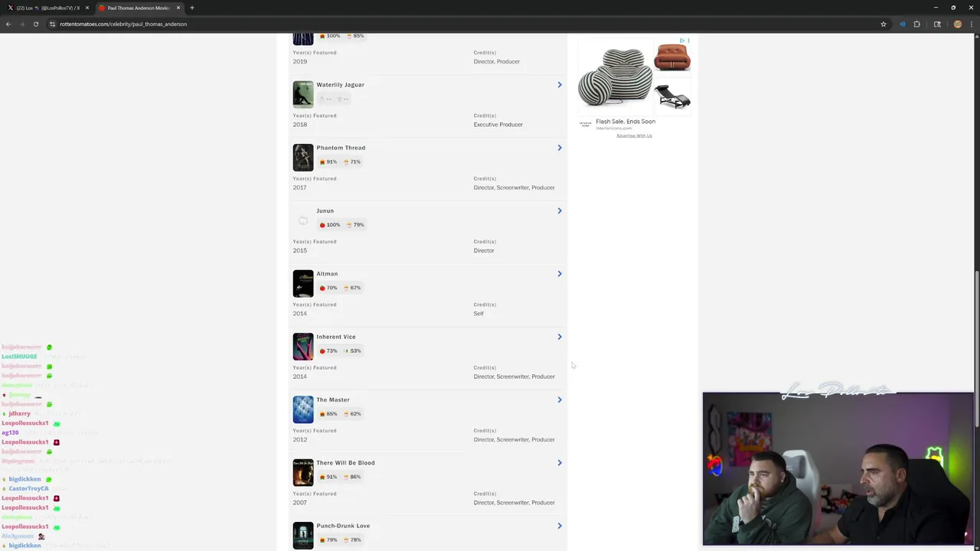980x551 pixels.
Task: Click the Punch-Drunk Love poster thumbnail
Action: (x=303, y=536)
